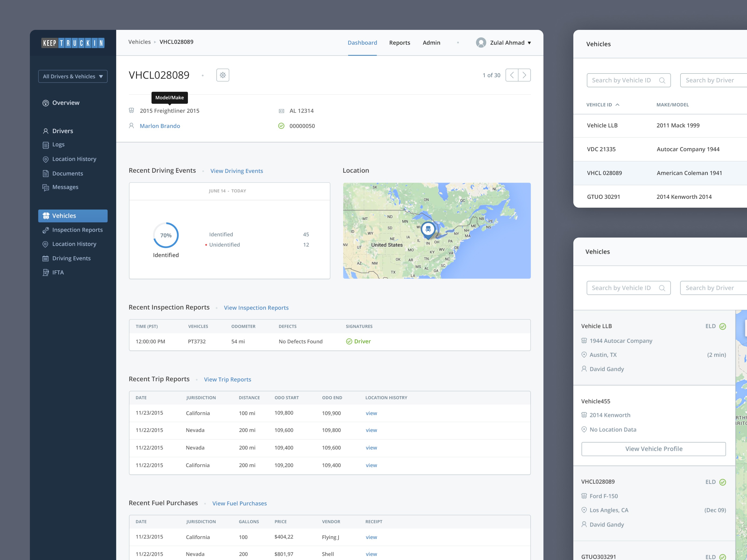Toggle the green verification check beside 00000050
The width and height of the screenshot is (747, 560).
click(281, 126)
